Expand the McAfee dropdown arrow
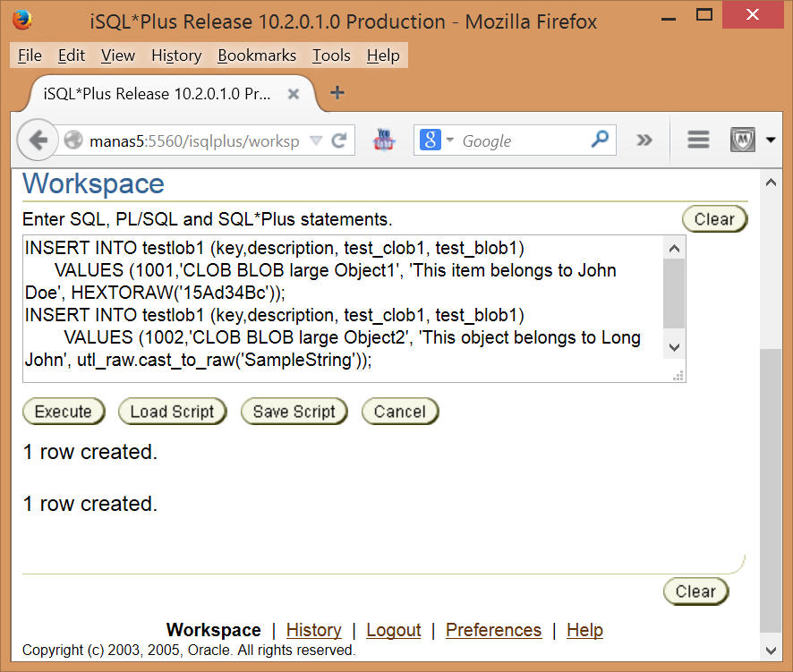This screenshot has width=793, height=672. (x=770, y=140)
